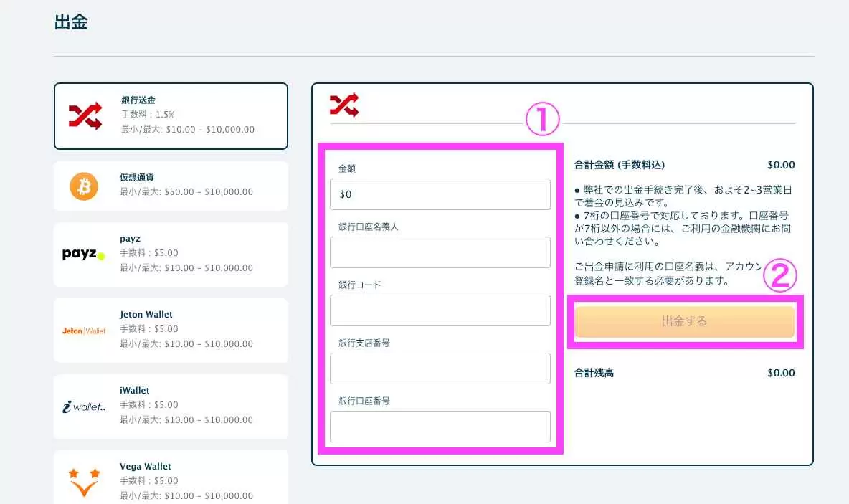Viewport: 849px width, 504px height.
Task: Select the Vega Wallet withdrawal method
Action: (171, 477)
